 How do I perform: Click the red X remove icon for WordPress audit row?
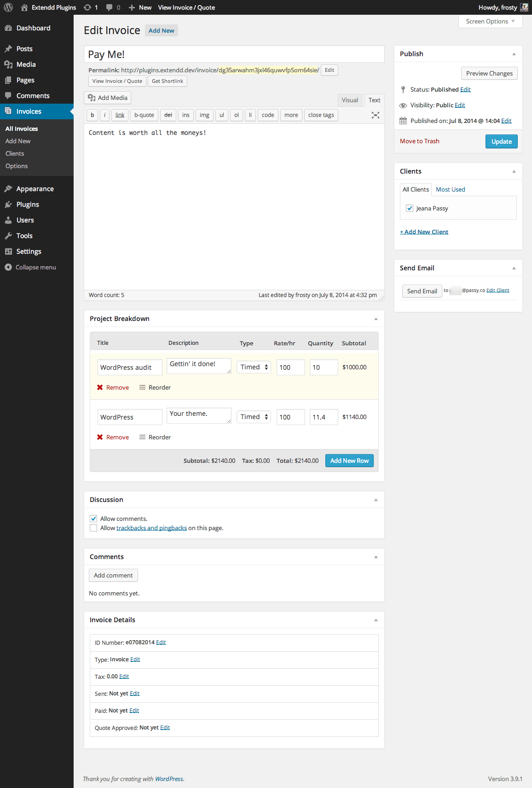100,387
